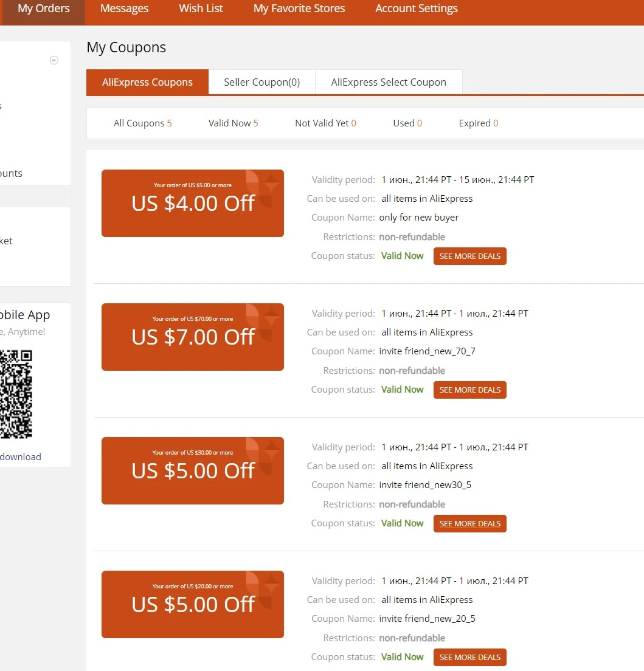This screenshot has height=671, width=644.
Task: Click the US $4.00 Off coupon card
Action: [193, 203]
